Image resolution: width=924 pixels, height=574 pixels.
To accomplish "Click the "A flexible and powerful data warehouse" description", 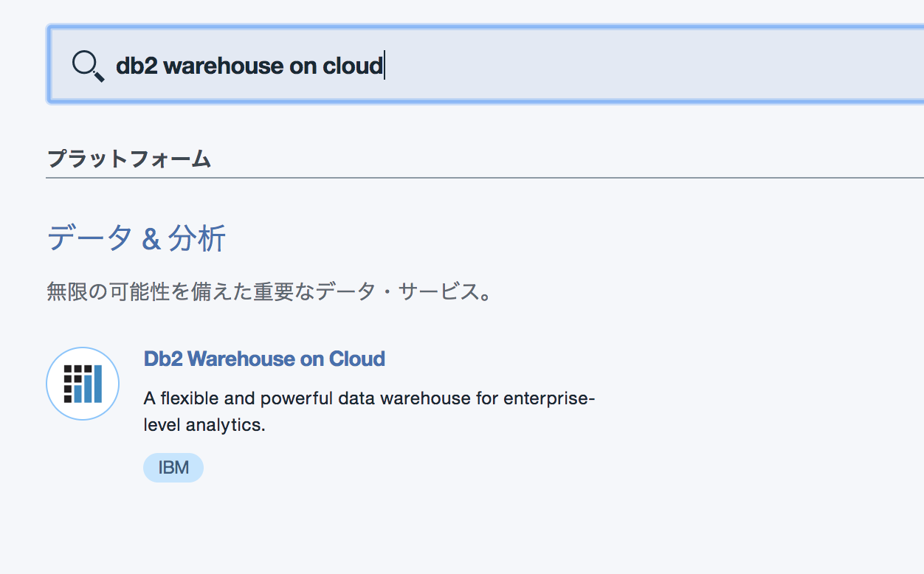I will tap(369, 412).
